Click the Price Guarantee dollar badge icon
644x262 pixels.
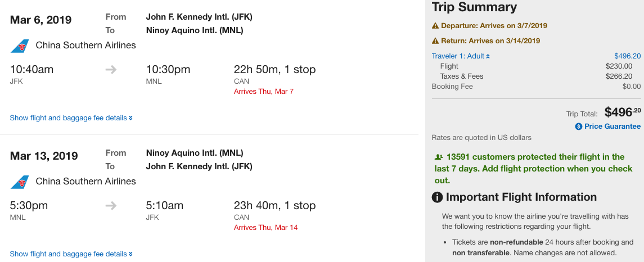click(x=578, y=127)
